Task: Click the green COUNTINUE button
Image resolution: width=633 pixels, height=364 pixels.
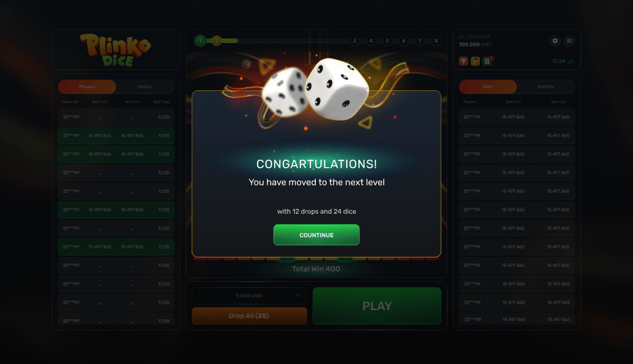Action: (x=316, y=235)
